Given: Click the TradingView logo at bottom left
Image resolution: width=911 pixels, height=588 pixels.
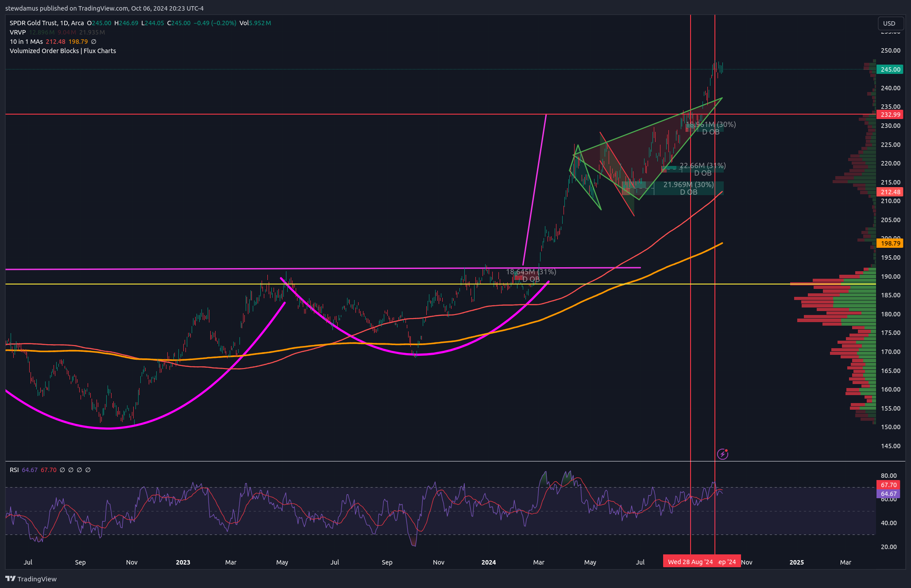Looking at the screenshot, I should point(31,579).
